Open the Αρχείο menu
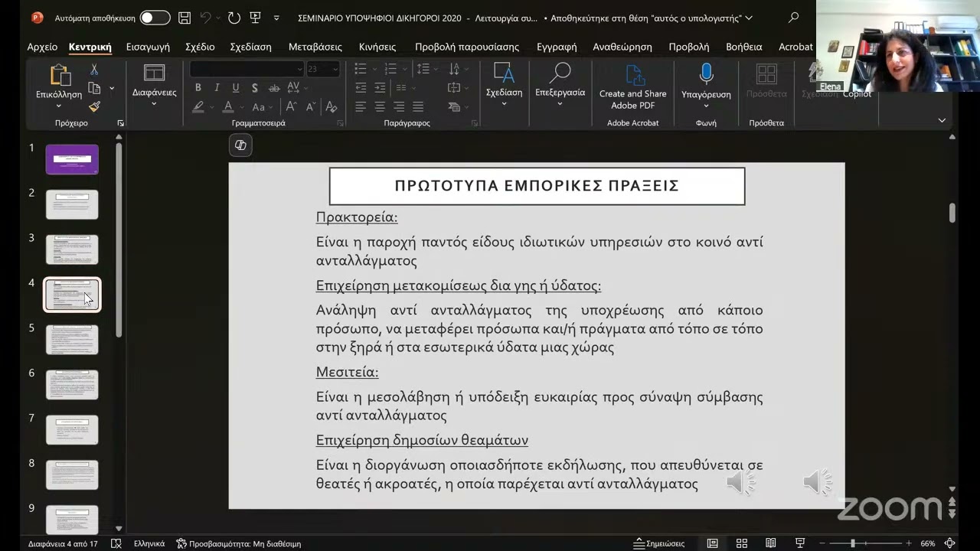Viewport: 980px width, 551px height. [42, 47]
